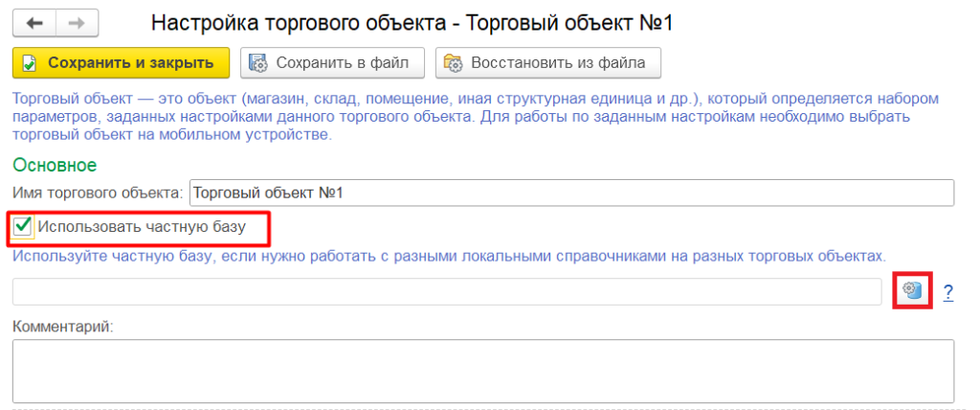Click the Сохранить и закрыть button
Image resolution: width=980 pixels, height=410 pixels.
click(x=121, y=63)
